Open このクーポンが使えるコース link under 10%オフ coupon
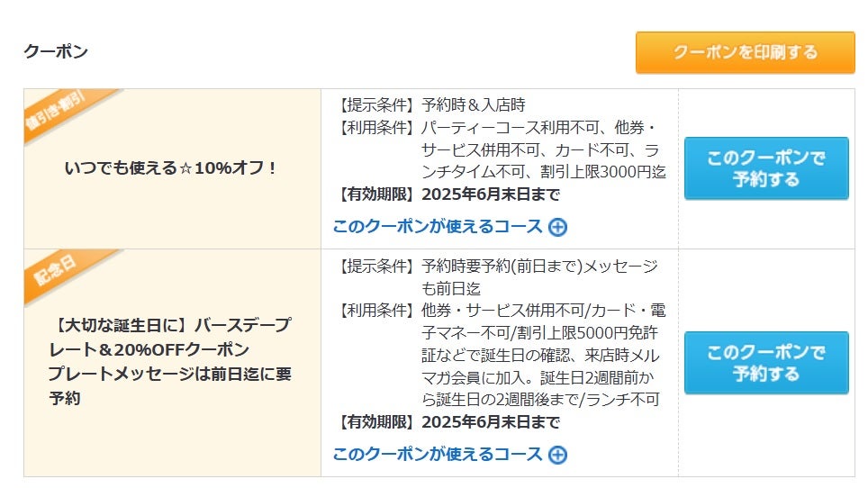The width and height of the screenshot is (868, 488). tap(438, 227)
